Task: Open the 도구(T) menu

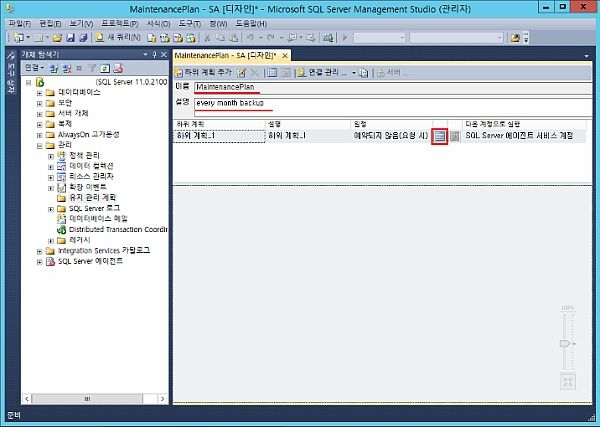Action: [189, 24]
